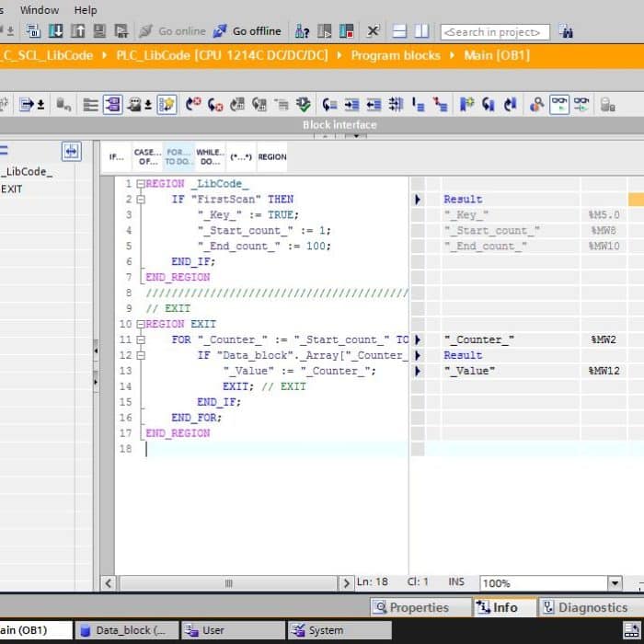Image resolution: width=644 pixels, height=644 pixels.
Task: Toggle the show favorites button
Action: click(x=167, y=105)
